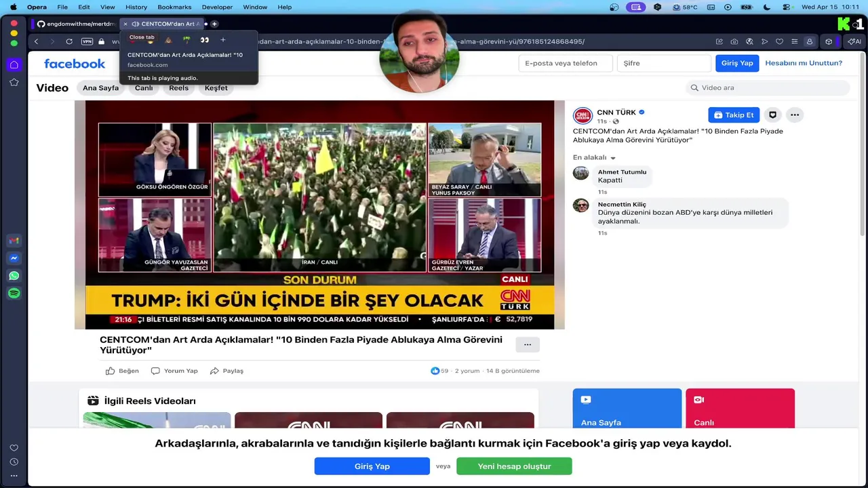Open the History menu
The image size is (868, 488).
click(x=136, y=7)
